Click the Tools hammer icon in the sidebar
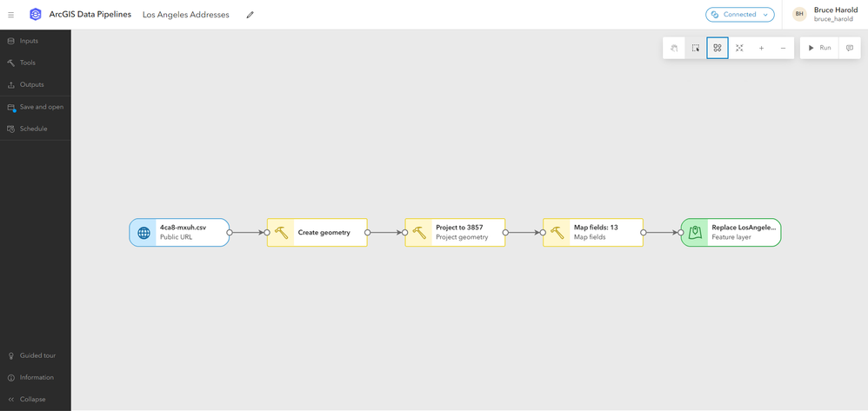 (x=11, y=63)
